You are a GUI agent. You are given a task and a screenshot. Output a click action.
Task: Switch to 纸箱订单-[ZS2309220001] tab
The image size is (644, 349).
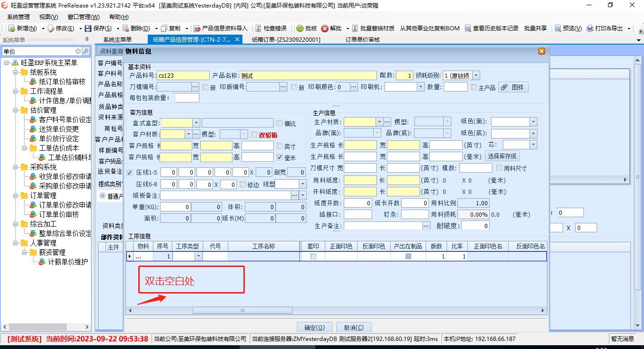point(286,40)
